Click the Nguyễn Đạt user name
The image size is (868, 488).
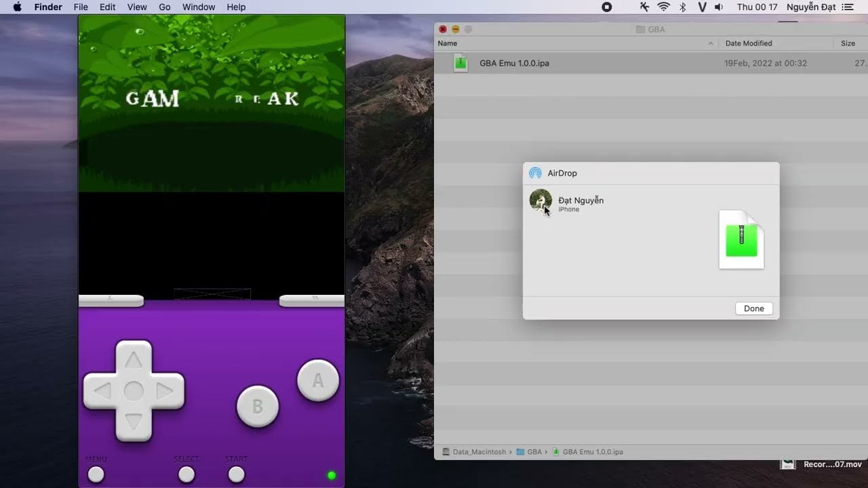tap(811, 7)
